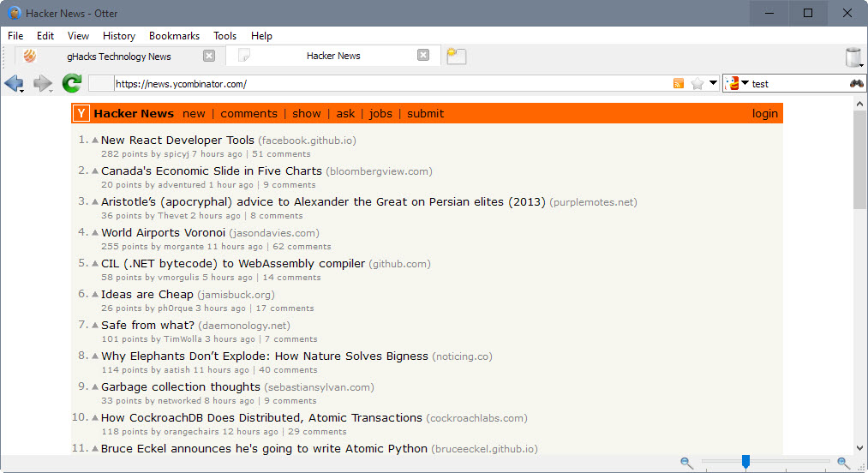Upvote New React Developer Tools story

coord(94,141)
